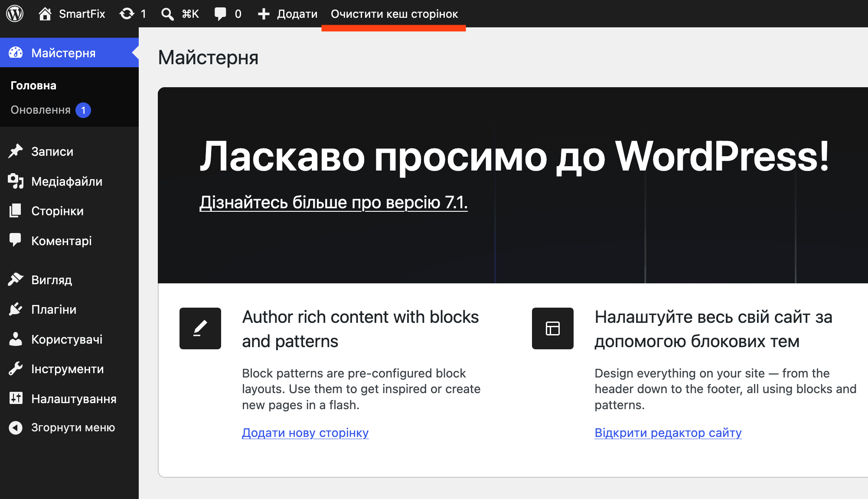Click the comments count 0 in admin bar
Image resolution: width=868 pixels, height=499 pixels.
(238, 14)
